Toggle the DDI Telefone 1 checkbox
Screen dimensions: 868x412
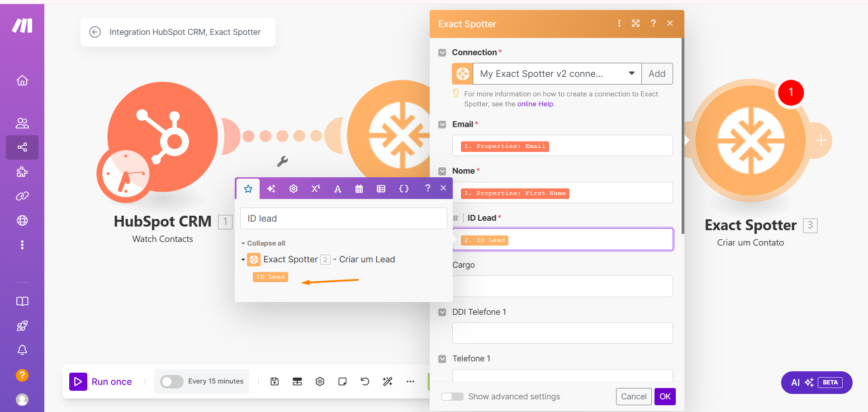point(442,313)
